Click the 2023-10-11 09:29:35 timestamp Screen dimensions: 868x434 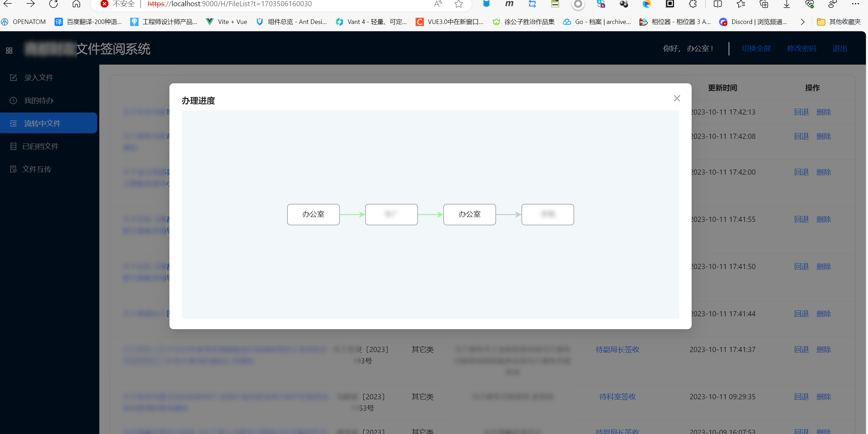723,397
